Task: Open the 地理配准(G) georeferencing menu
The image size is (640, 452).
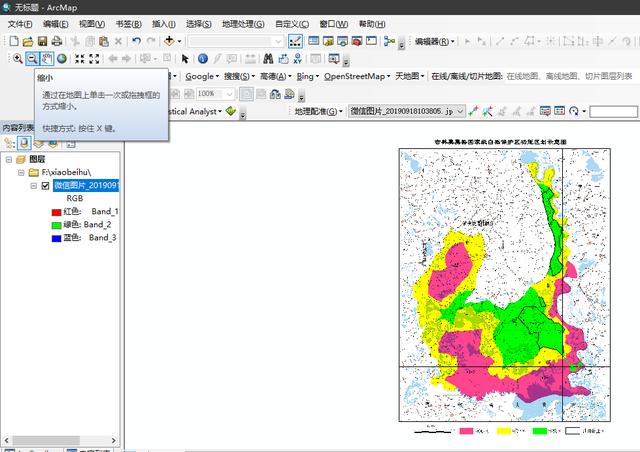Action: tap(318, 111)
